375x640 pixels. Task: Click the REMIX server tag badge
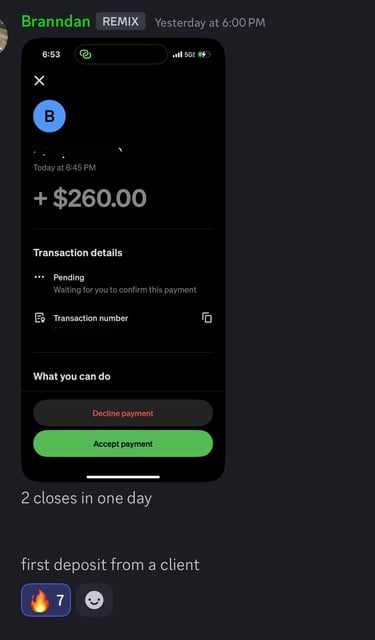[x=120, y=21]
